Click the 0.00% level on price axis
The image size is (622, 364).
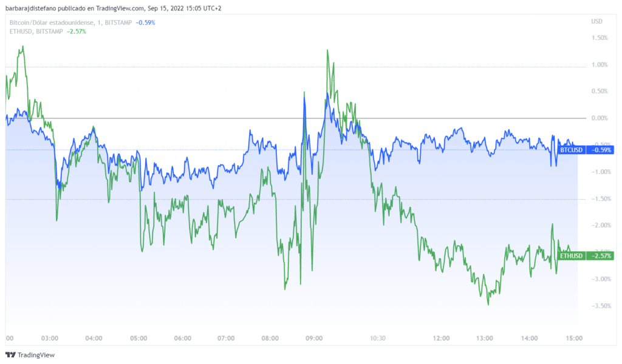point(599,118)
